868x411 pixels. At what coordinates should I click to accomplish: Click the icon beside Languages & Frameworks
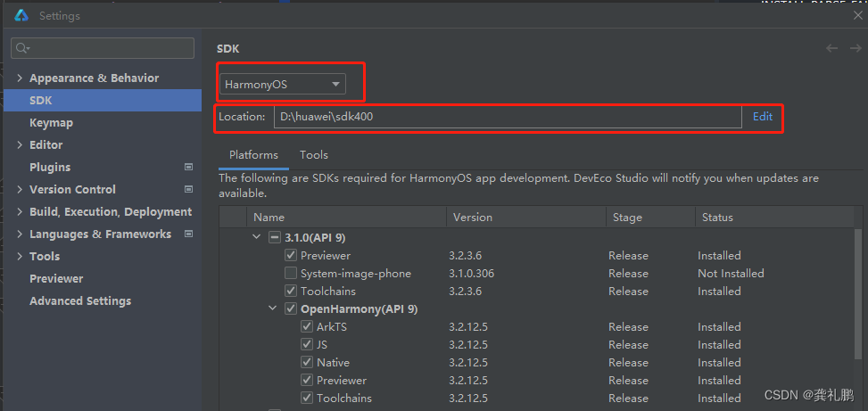[188, 234]
